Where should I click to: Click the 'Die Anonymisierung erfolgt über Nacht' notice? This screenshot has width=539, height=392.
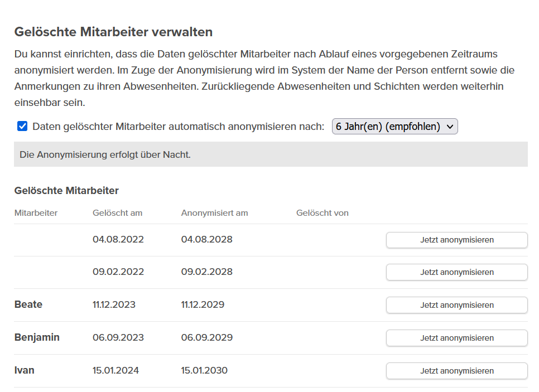coord(105,154)
